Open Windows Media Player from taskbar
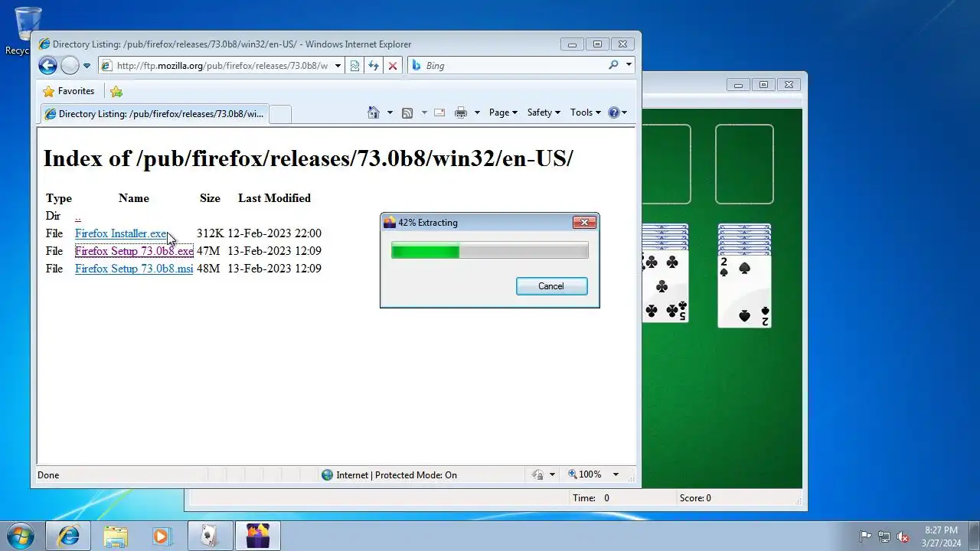The height and width of the screenshot is (551, 980). coord(161,536)
